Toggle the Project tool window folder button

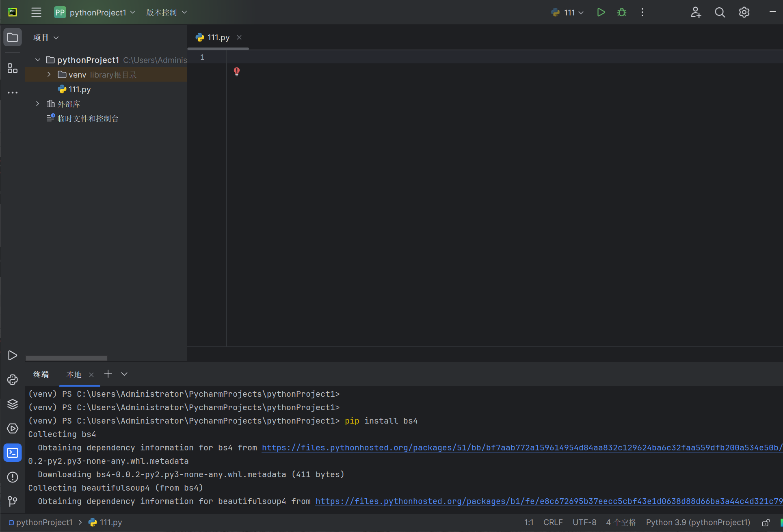point(13,38)
